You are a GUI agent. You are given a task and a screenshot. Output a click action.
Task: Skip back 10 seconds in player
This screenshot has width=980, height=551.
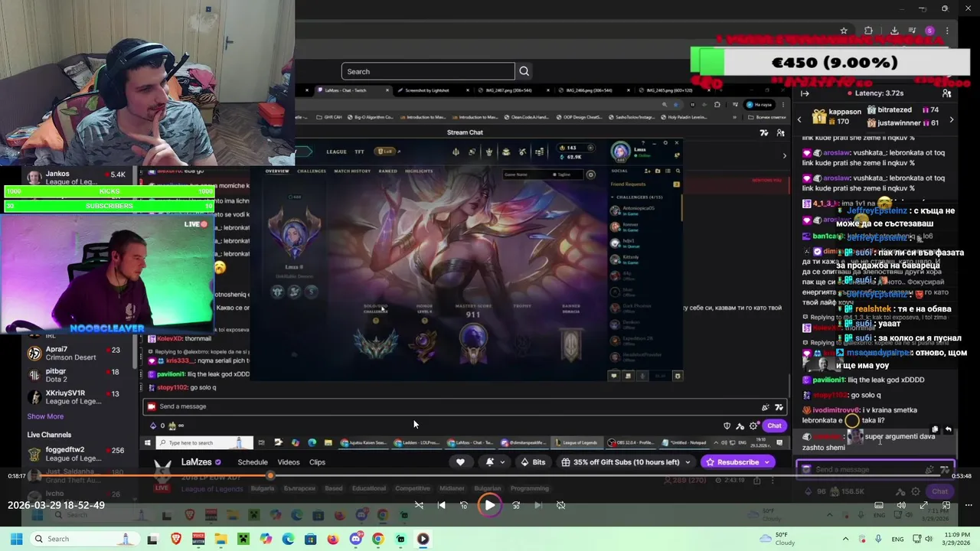(463, 505)
